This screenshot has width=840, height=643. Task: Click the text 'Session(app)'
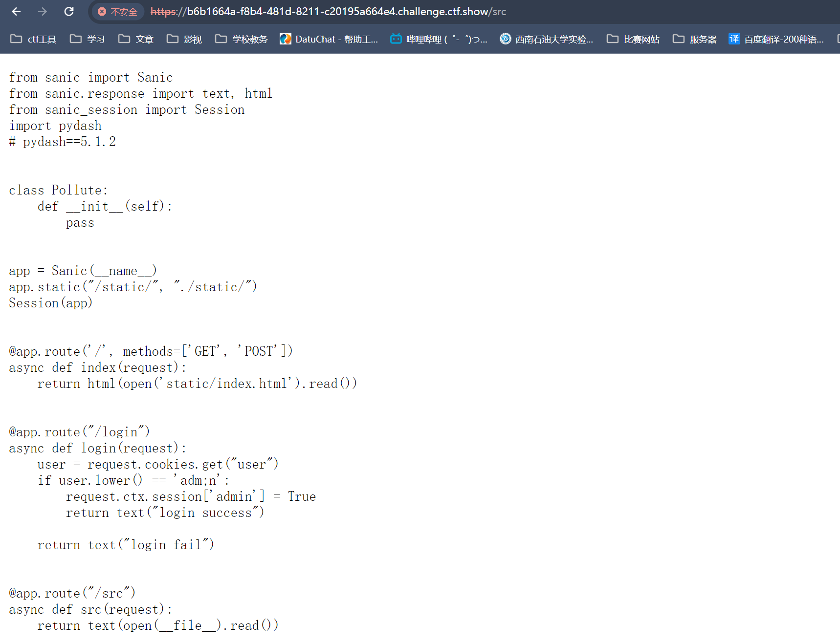[x=51, y=303]
